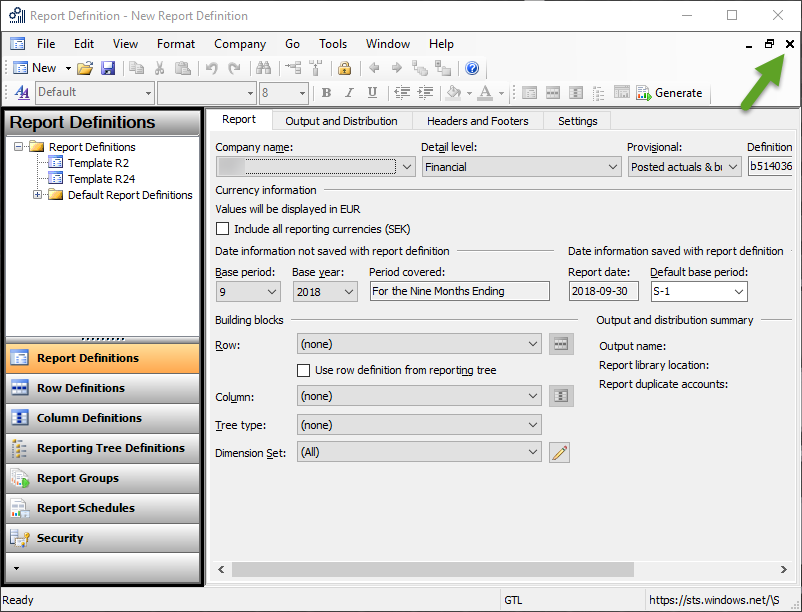Open the Base year dropdown

349,292
